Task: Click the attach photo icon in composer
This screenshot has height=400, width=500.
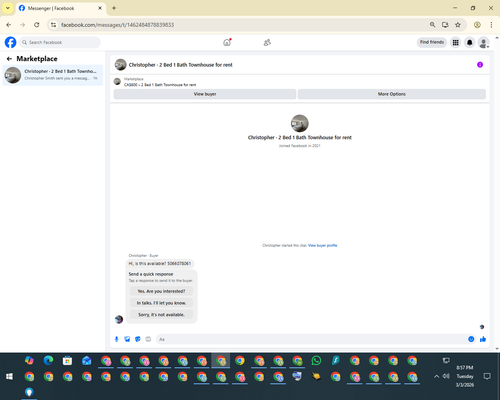Action: click(x=127, y=339)
